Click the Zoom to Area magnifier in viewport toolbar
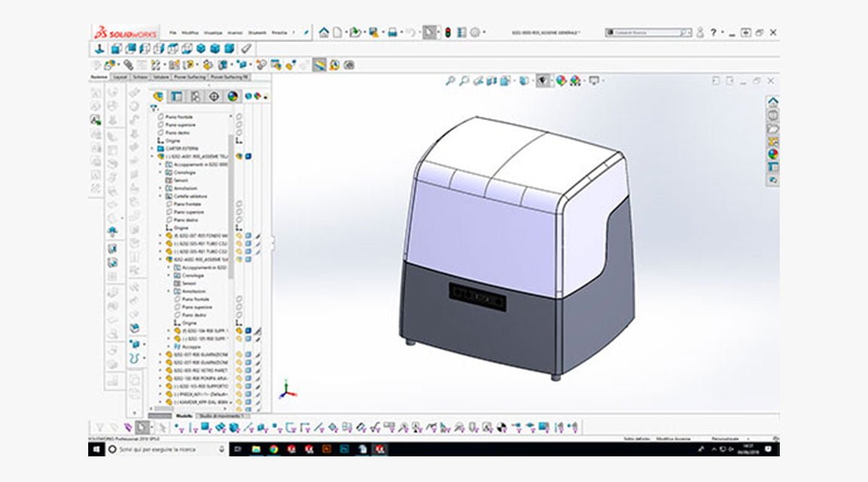Screen dimensions: 868x482 point(464,81)
